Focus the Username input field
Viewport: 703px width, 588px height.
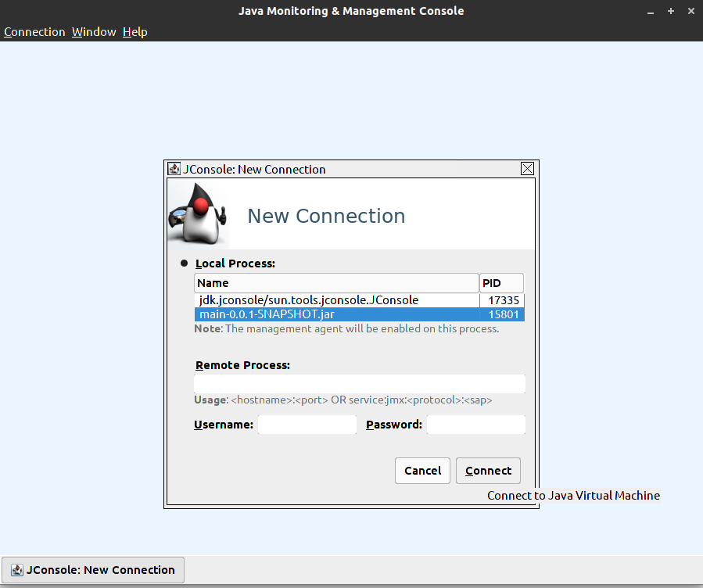click(307, 425)
